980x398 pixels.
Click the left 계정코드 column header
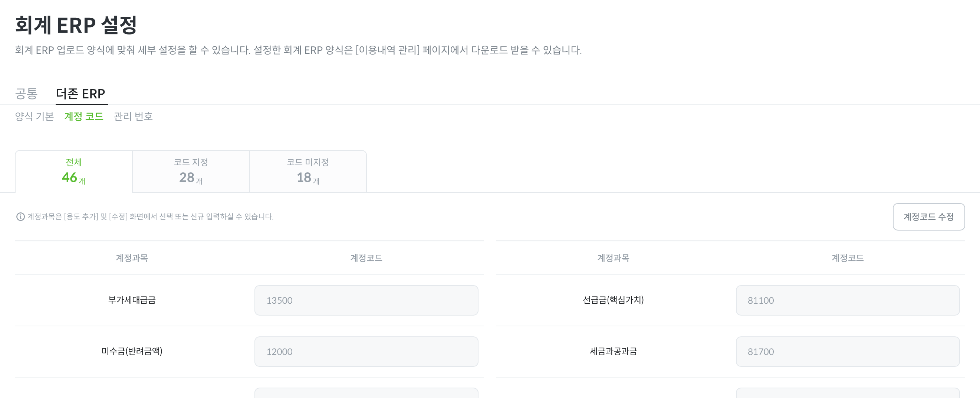coord(366,258)
